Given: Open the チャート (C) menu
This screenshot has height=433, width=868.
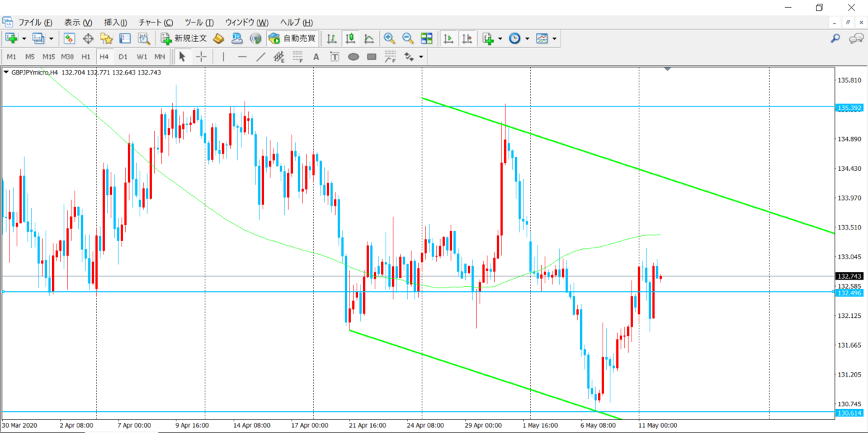Looking at the screenshot, I should [156, 22].
